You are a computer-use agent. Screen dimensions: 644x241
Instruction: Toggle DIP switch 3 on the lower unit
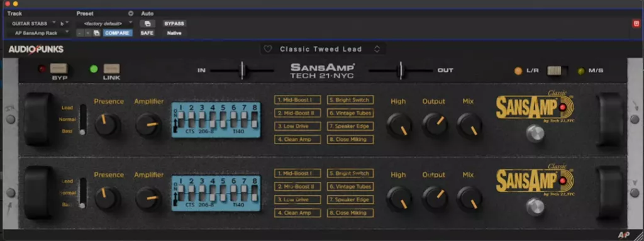tap(202, 193)
